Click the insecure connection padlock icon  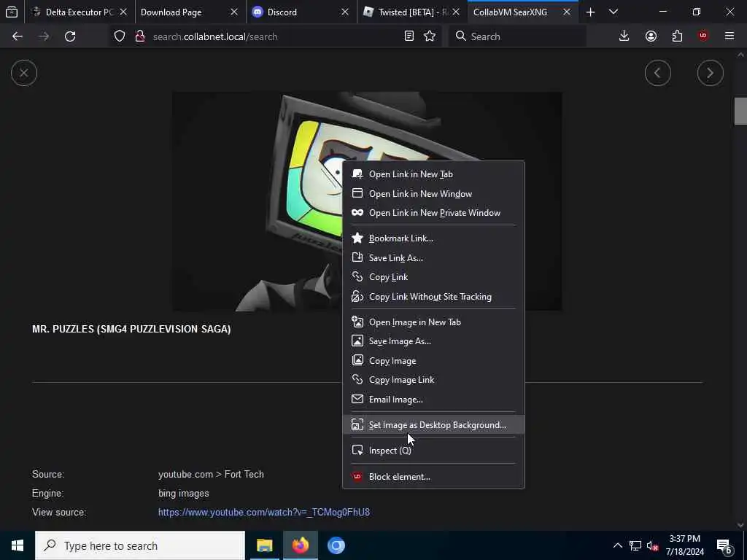tap(140, 36)
